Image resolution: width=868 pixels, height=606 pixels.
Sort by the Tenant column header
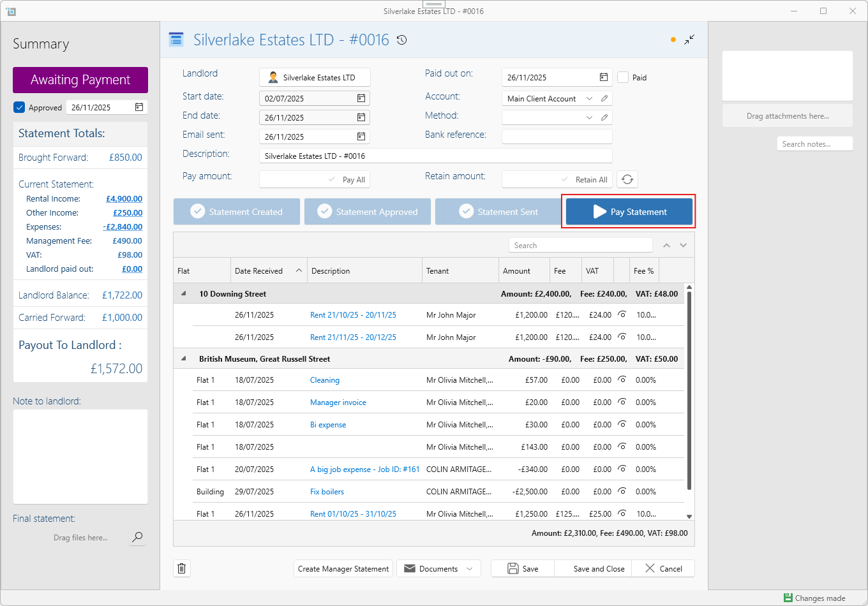pyautogui.click(x=460, y=270)
